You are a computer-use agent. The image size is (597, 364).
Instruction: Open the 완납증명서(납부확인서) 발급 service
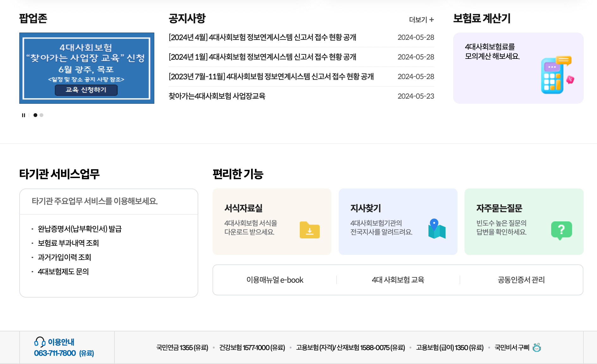[80, 229]
